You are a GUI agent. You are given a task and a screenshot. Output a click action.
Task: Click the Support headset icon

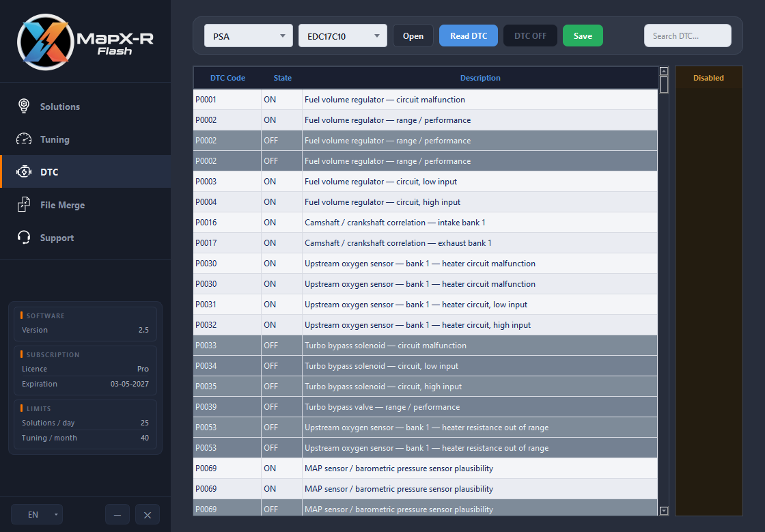23,238
